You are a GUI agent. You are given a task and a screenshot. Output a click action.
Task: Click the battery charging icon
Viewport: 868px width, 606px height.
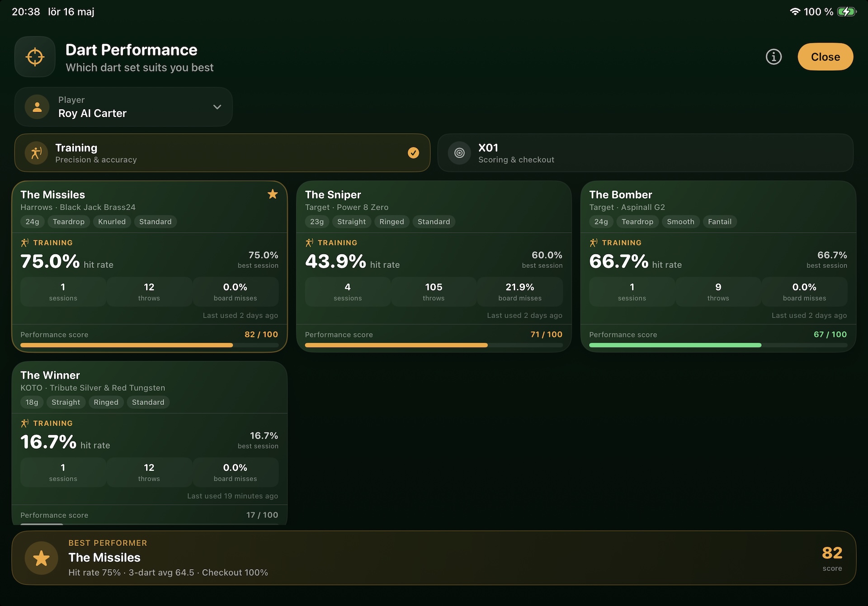[846, 12]
